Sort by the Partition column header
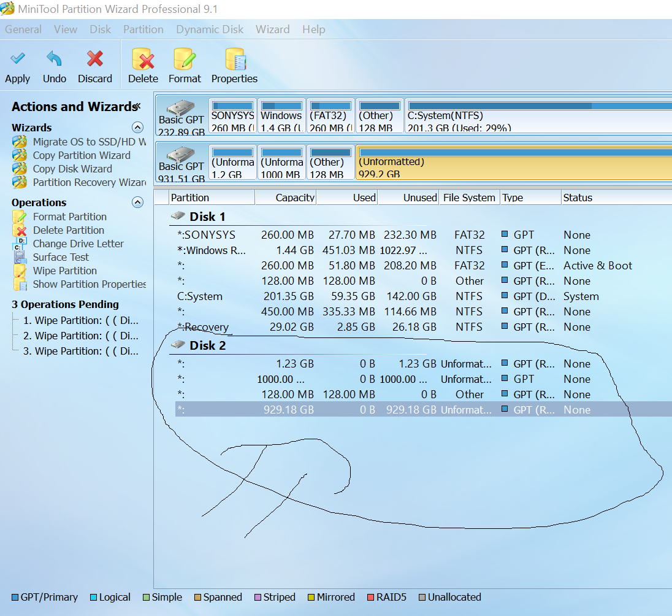The height and width of the screenshot is (616, 672). 212,198
